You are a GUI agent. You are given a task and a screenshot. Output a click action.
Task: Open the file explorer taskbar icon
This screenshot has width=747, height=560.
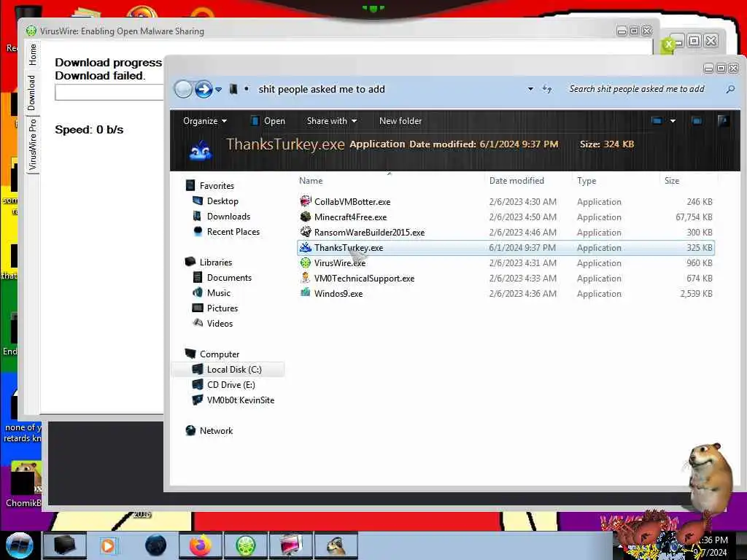pyautogui.click(x=65, y=545)
